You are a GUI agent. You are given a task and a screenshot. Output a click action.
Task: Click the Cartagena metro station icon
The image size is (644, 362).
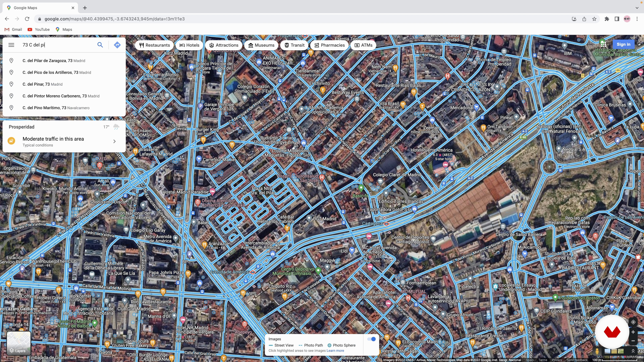tap(386, 224)
